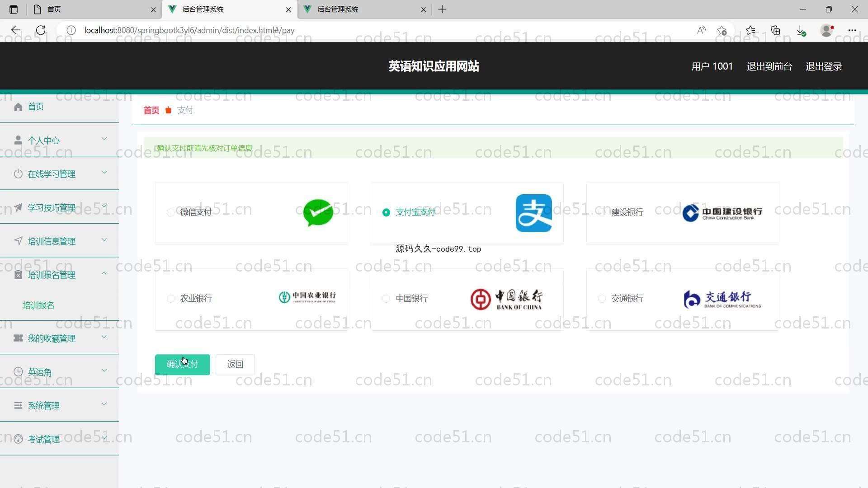Viewport: 868px width, 488px height.
Task: Click the send-arrow icon beside 培训信息管理
Action: point(18,241)
